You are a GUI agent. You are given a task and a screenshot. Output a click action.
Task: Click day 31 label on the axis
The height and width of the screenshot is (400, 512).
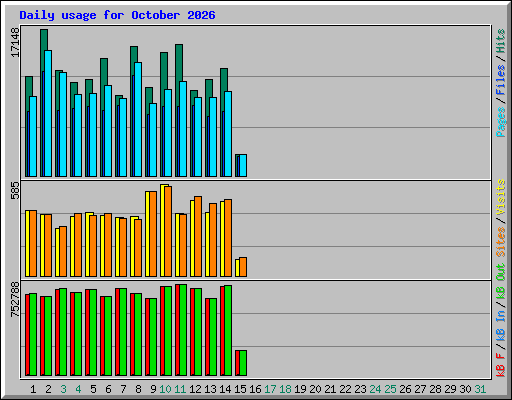(x=480, y=389)
